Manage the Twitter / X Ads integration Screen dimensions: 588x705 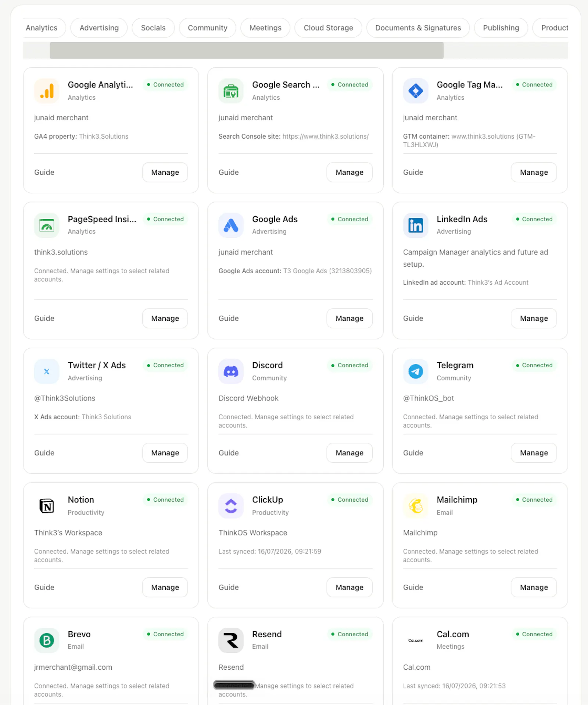click(x=165, y=453)
